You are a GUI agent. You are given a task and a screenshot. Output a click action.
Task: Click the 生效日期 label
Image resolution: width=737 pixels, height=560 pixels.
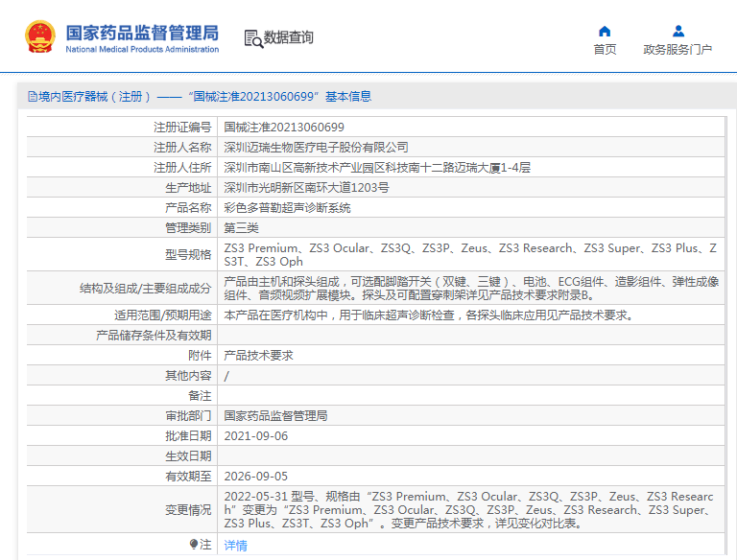tap(188, 456)
